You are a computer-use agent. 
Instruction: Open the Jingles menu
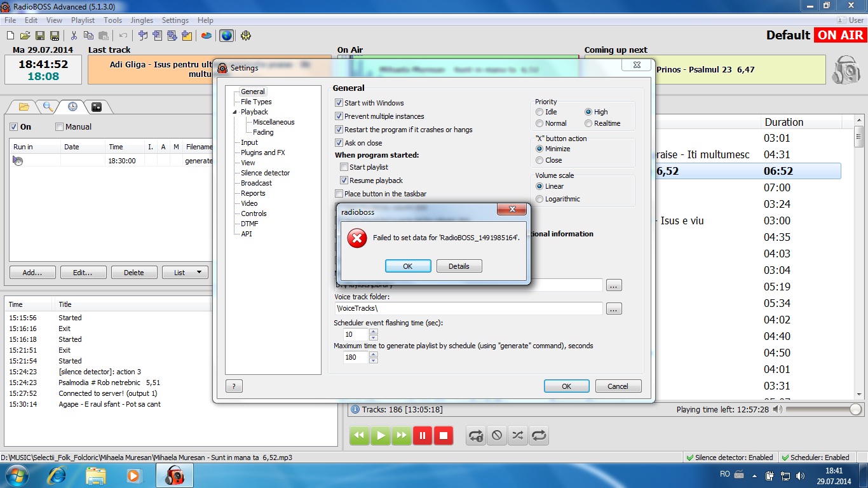[142, 20]
